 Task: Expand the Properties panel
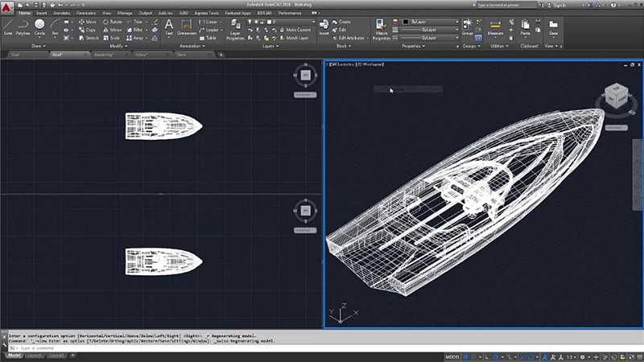click(413, 46)
